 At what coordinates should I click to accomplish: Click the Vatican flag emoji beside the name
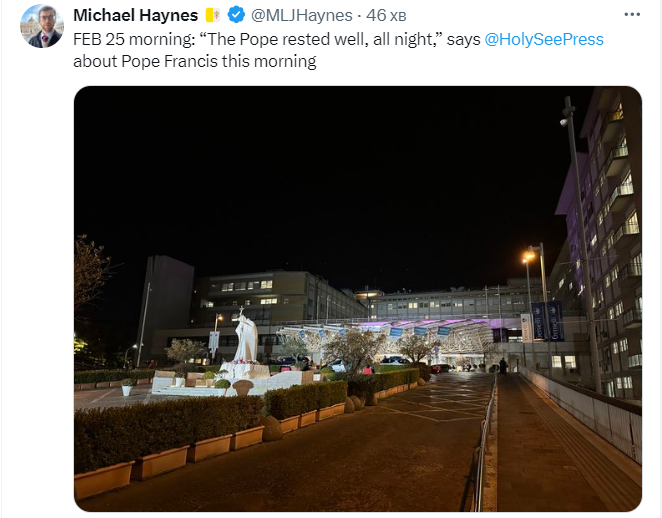point(213,16)
